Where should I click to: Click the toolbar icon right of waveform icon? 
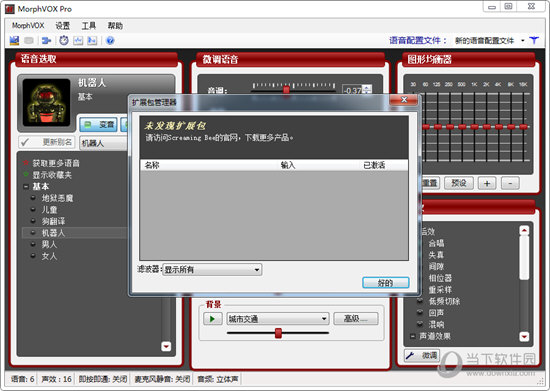click(92, 41)
